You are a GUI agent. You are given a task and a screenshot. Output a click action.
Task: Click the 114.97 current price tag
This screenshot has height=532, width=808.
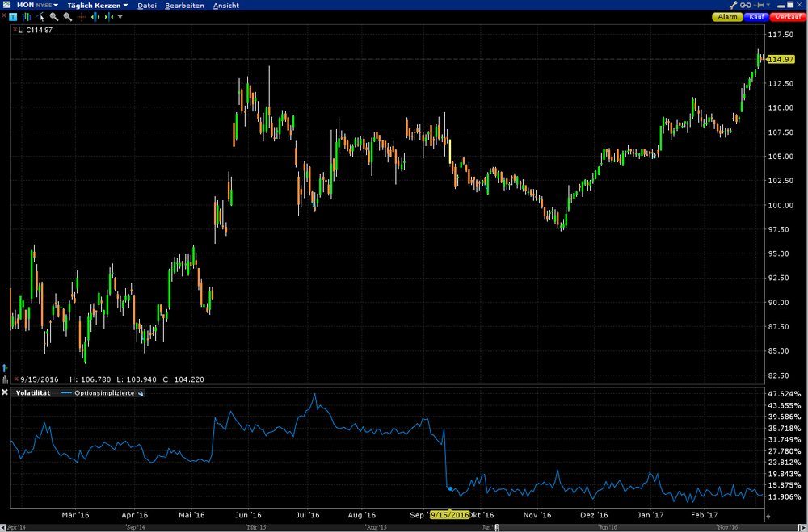(x=781, y=59)
